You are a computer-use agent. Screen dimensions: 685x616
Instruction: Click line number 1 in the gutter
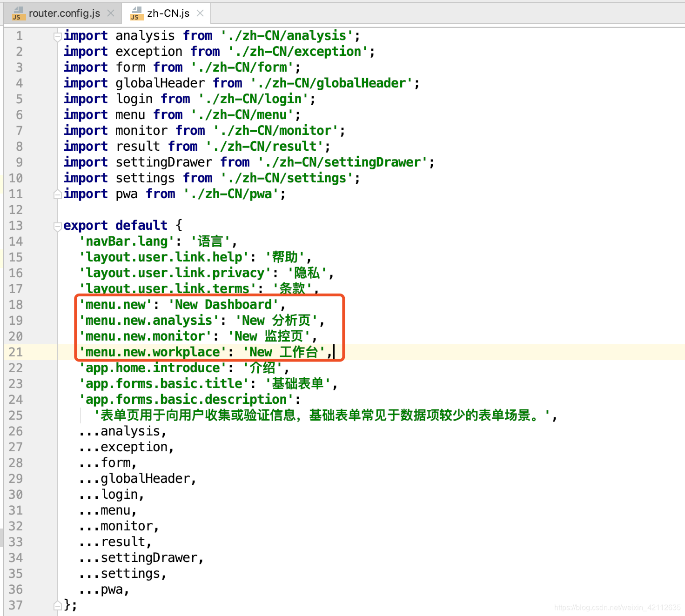[19, 36]
